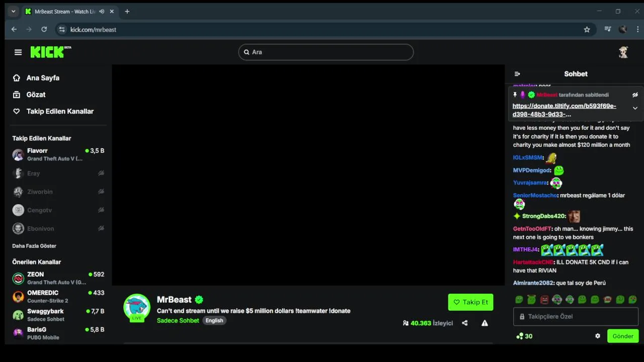The width and height of the screenshot is (644, 362).
Task: Open the Sadece Sohbet category link
Action: pos(178,320)
